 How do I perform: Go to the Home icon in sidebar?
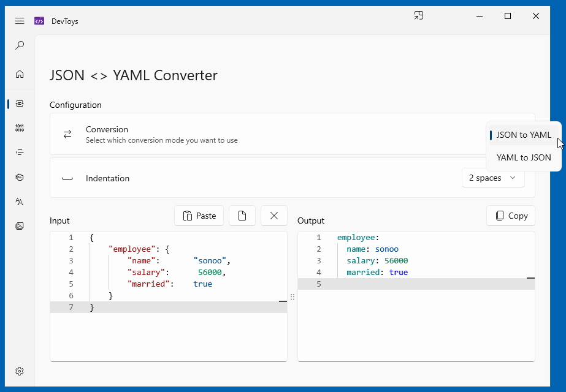[20, 74]
